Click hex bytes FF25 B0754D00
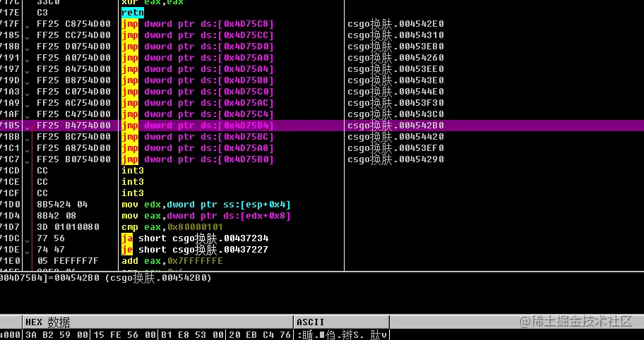This screenshot has width=644, height=340. tap(73, 159)
